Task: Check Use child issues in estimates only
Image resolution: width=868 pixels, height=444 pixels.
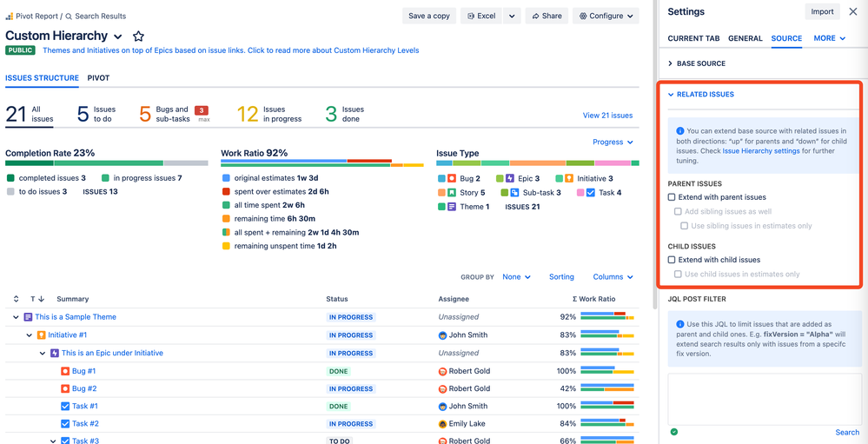Action: (678, 274)
